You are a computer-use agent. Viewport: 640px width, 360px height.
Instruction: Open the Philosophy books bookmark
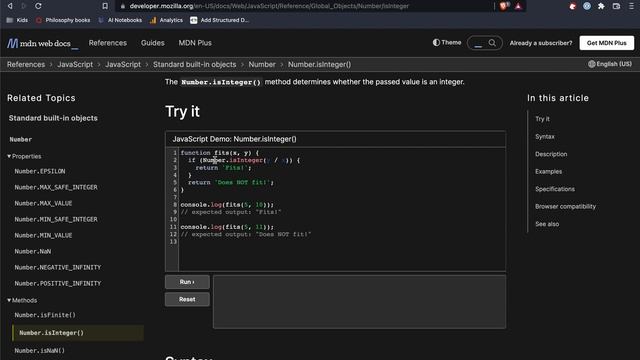pyautogui.click(x=63, y=20)
